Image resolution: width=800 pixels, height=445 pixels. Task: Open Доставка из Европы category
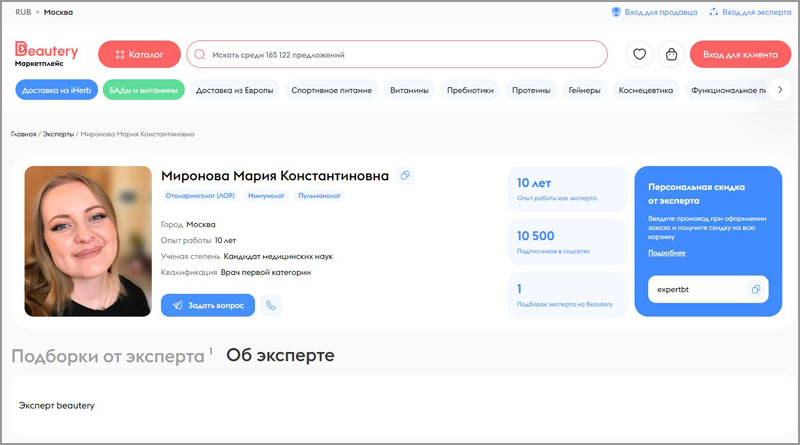(x=235, y=90)
